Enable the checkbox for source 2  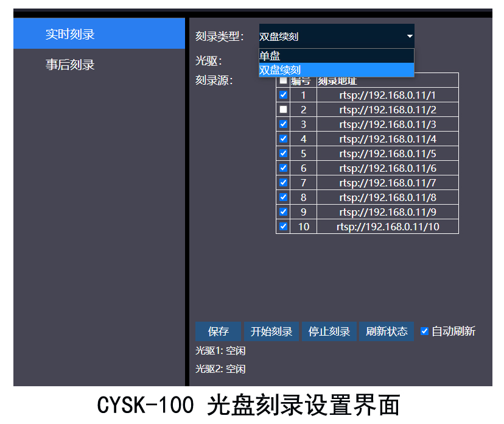coord(283,110)
